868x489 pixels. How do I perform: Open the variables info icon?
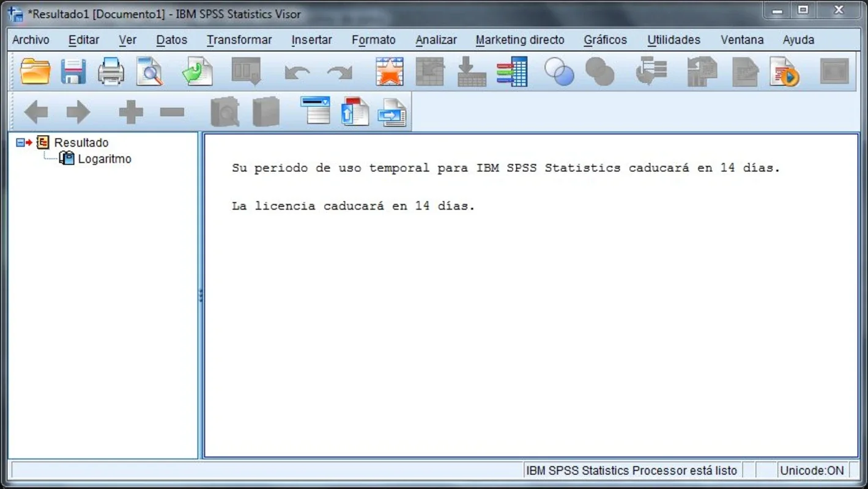coord(512,72)
